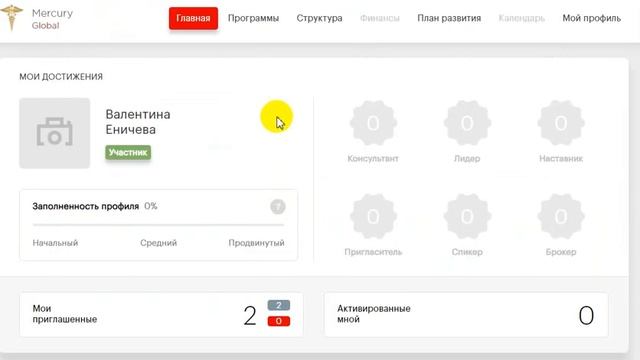Open the Структура section

(x=319, y=18)
